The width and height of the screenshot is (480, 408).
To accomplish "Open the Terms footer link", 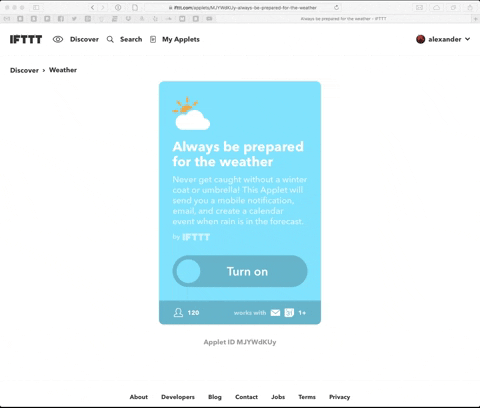I will coord(307,397).
